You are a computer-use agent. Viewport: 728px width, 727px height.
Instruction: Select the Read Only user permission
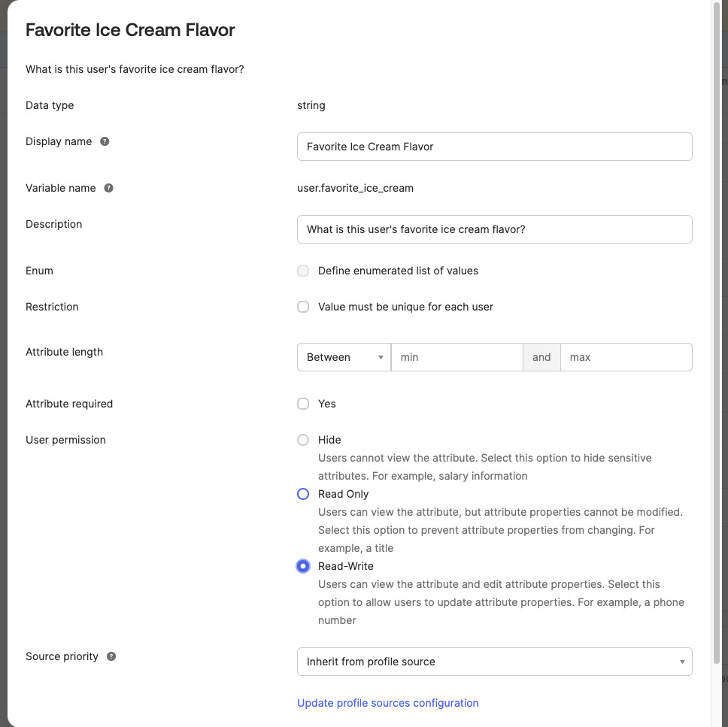click(302, 494)
